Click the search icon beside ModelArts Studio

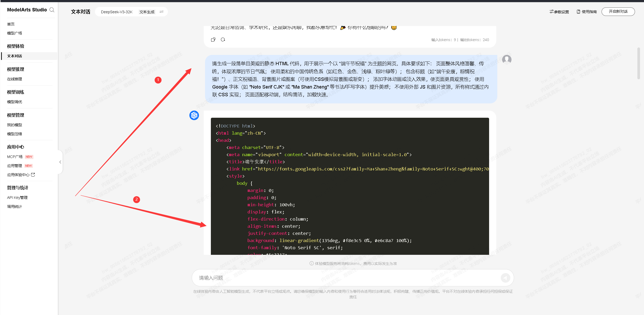[52, 10]
